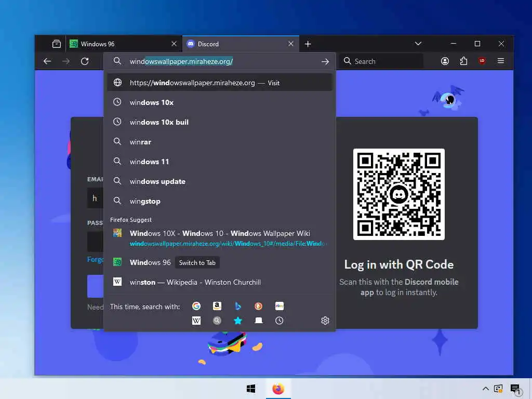The image size is (532, 399).
Task: Search this time with Wikipedia engine icon
Action: [x=196, y=321]
